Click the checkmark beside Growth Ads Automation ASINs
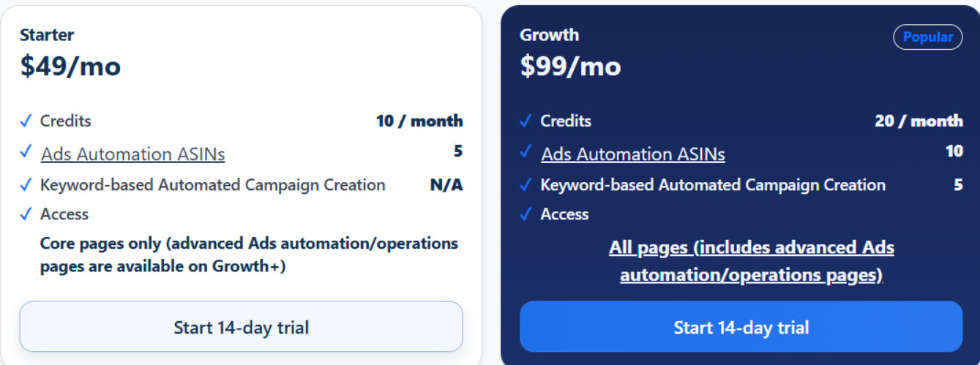980x365 pixels. (x=525, y=151)
